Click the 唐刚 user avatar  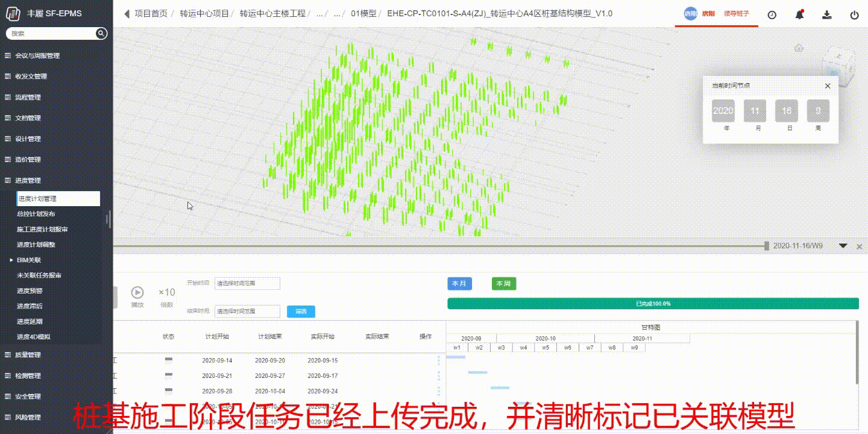point(690,13)
